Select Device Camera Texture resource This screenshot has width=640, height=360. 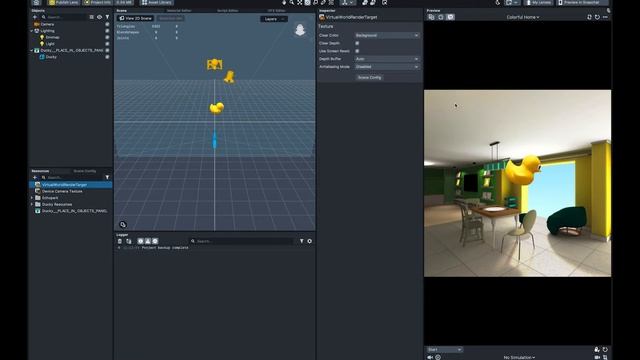62,191
